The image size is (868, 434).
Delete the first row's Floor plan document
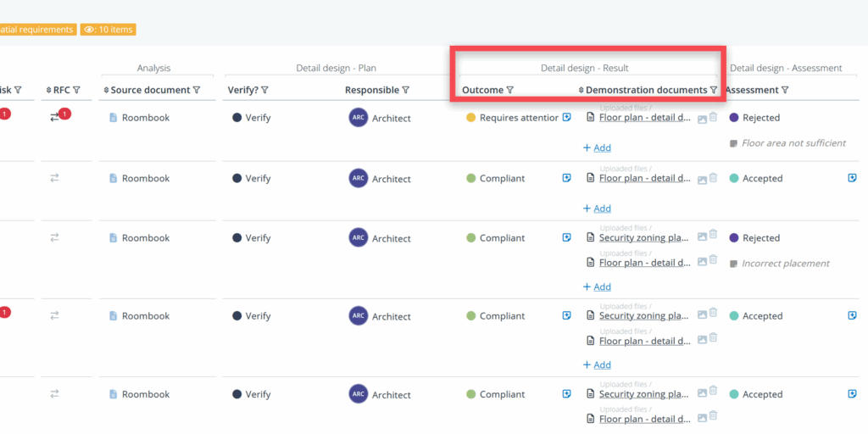click(x=713, y=118)
